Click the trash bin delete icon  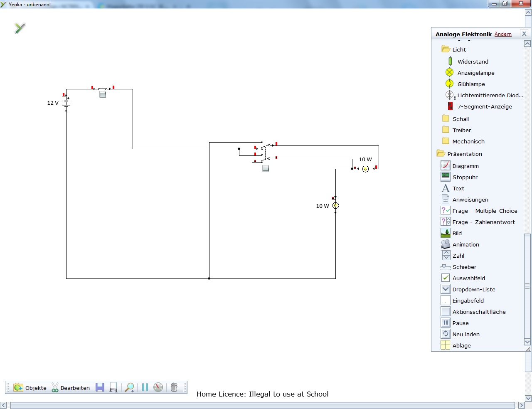tap(174, 387)
